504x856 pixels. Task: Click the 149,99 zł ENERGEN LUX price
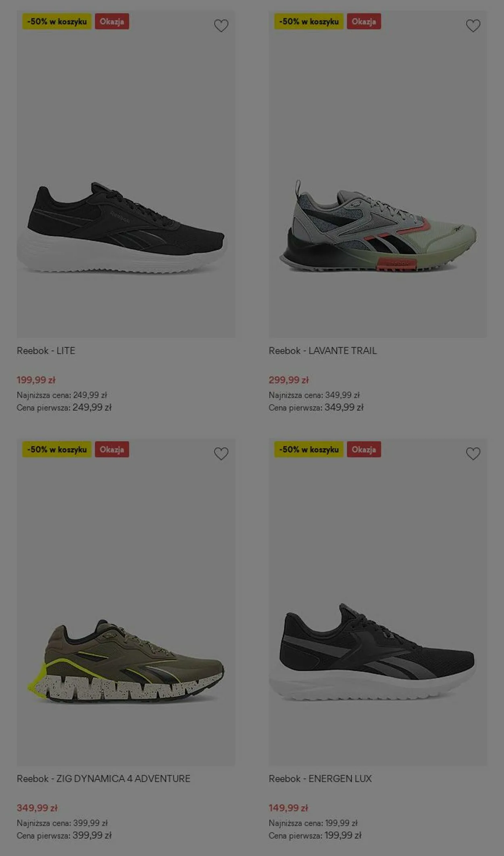288,808
